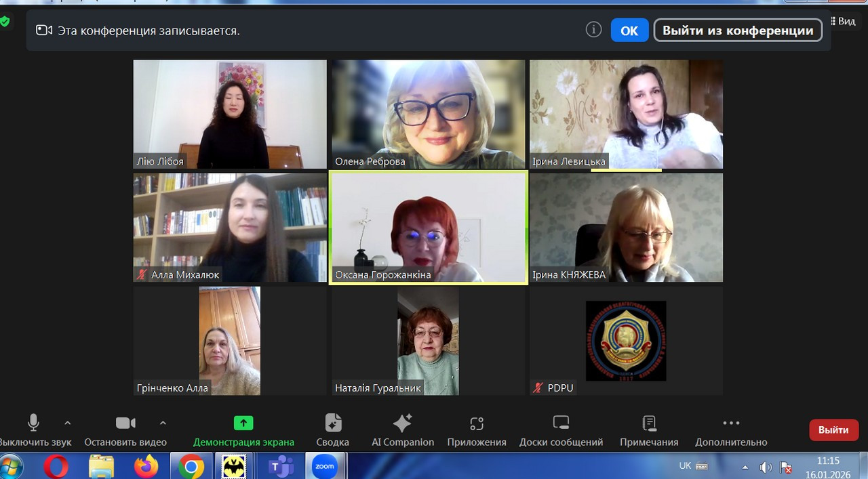868x479 pixels.
Task: Show hidden system tray icons arrow
Action: pyautogui.click(x=745, y=467)
